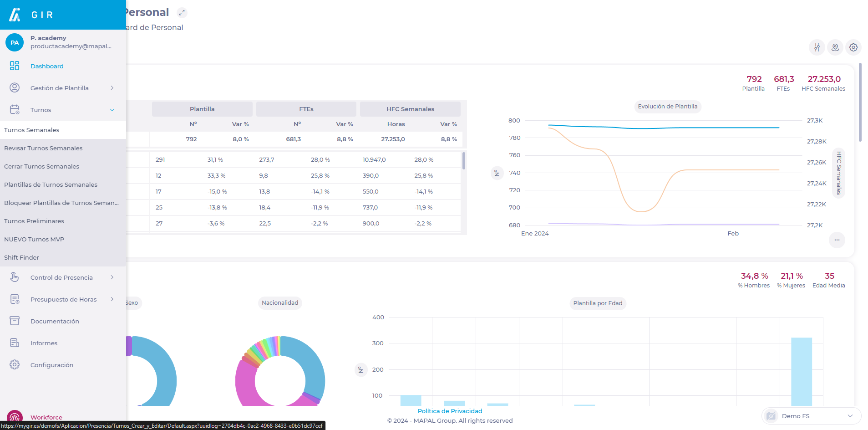Screen dimensions: 868x430
Task: Select Turnos Semanales menu item
Action: pyautogui.click(x=32, y=130)
